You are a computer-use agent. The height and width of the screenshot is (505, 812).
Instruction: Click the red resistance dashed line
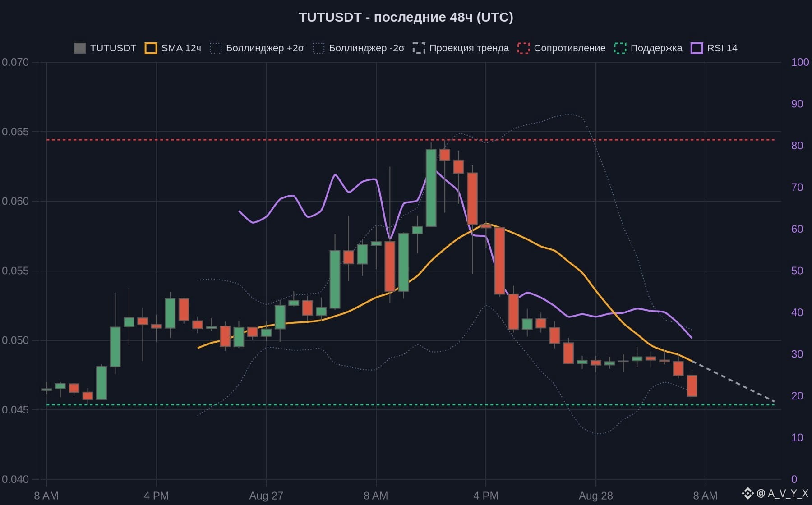tap(411, 140)
